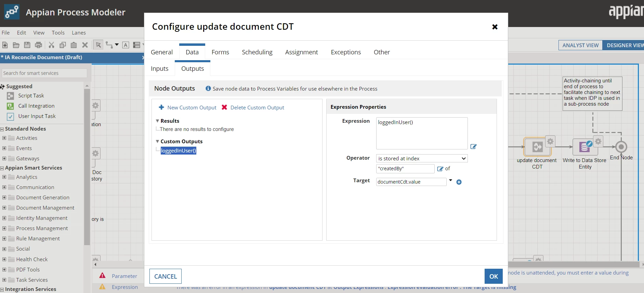
Task: Click the New process model toolbar icon
Action: 5,45
